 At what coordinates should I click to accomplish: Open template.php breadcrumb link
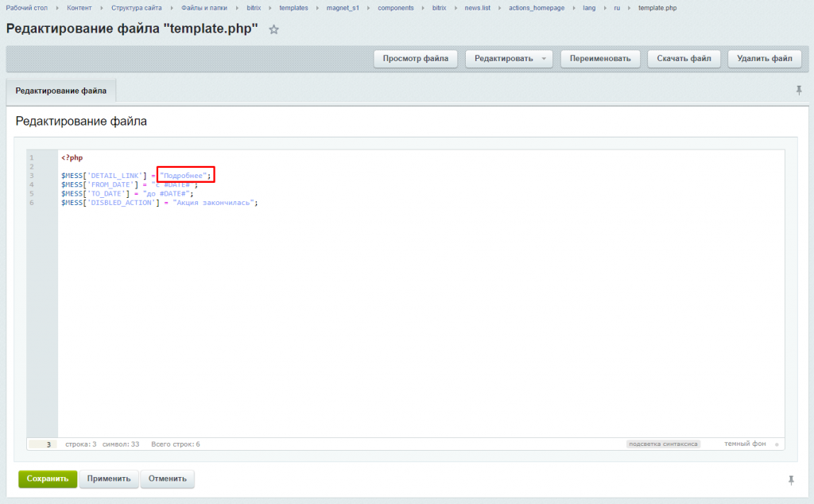(657, 8)
